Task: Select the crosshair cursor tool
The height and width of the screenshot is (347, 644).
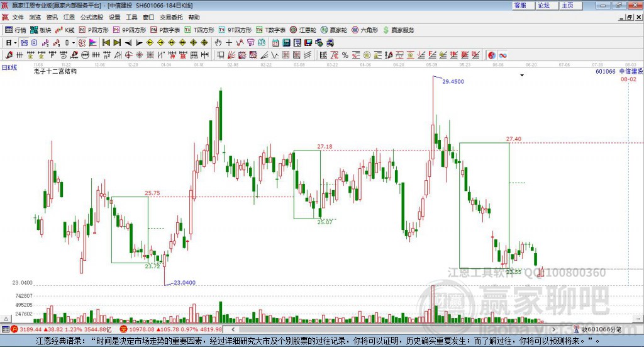Action: [229, 43]
